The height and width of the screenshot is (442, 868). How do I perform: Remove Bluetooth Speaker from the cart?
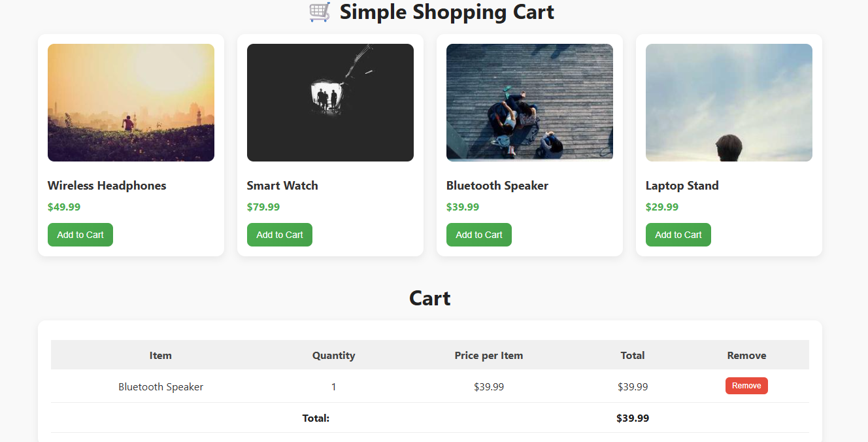746,386
